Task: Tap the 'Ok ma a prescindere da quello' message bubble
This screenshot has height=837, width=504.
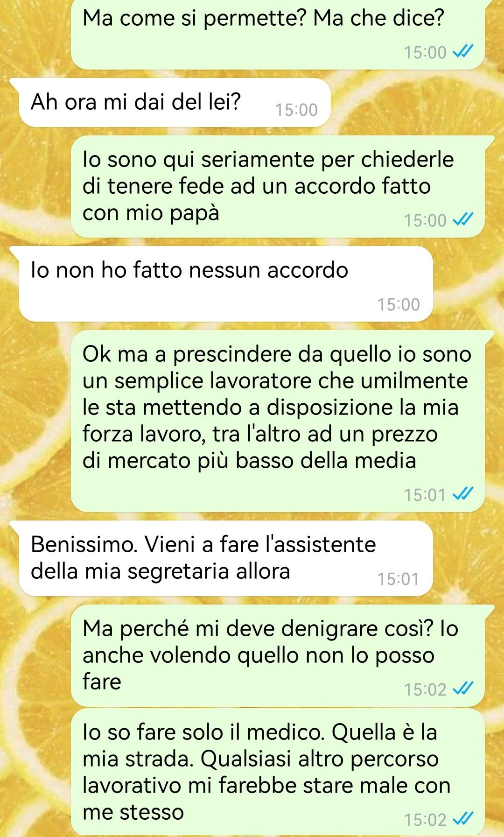Action: tap(278, 421)
